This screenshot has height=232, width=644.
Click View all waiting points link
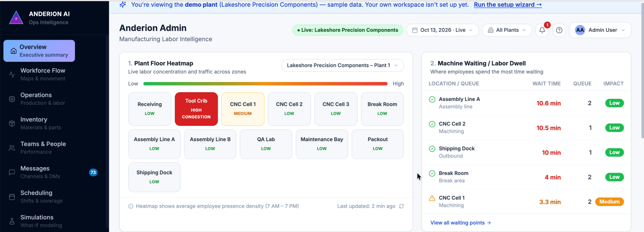[460, 223]
